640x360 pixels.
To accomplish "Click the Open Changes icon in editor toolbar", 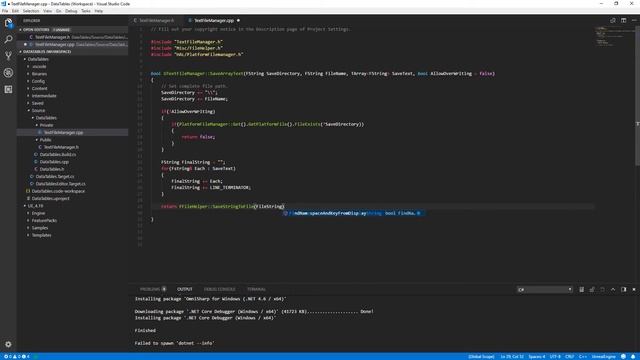I will tap(613, 20).
